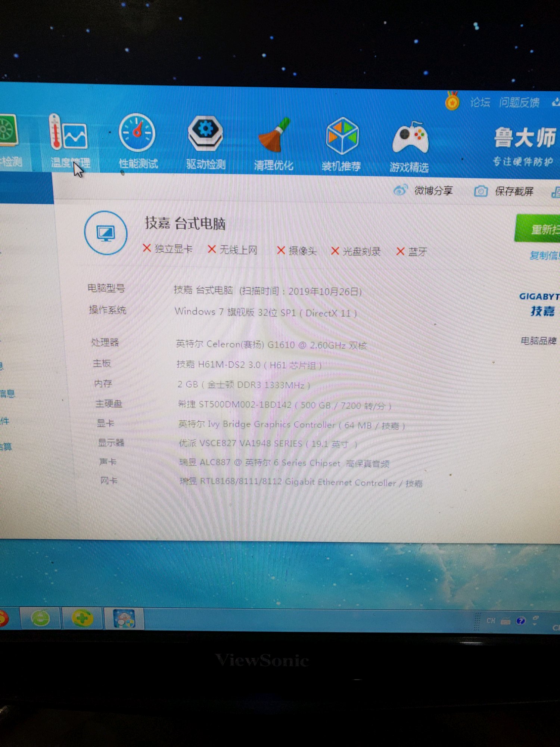Click the gold medal icon
This screenshot has width=560, height=747.
click(452, 100)
